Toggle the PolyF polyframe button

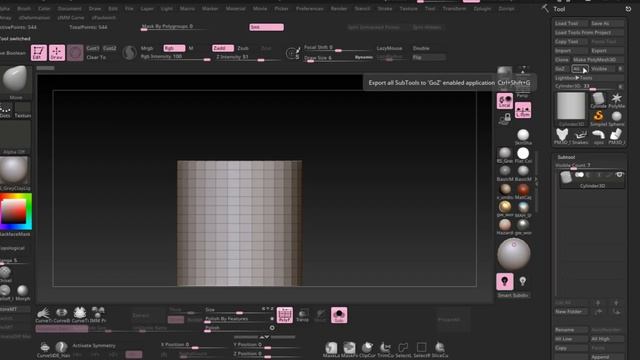[x=285, y=315]
